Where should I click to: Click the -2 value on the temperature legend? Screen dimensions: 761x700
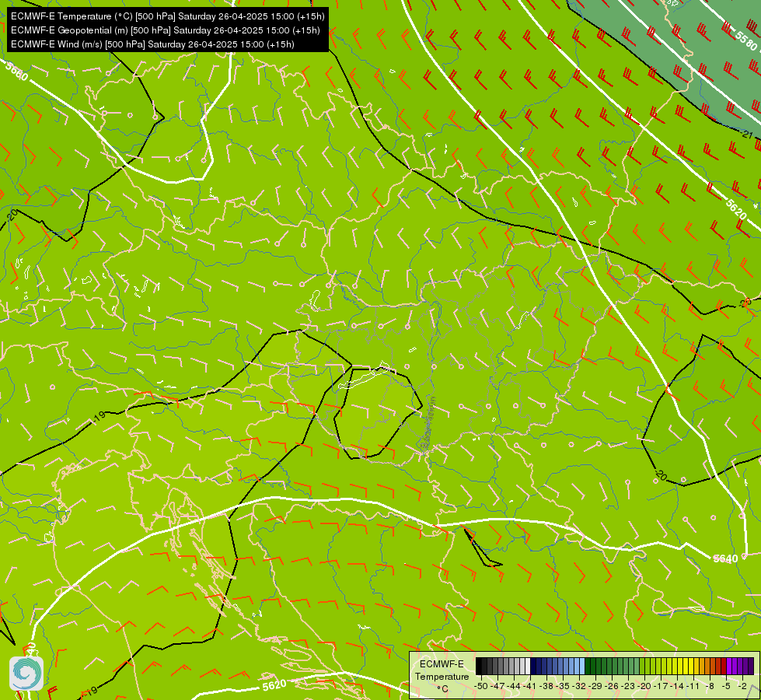[742, 687]
